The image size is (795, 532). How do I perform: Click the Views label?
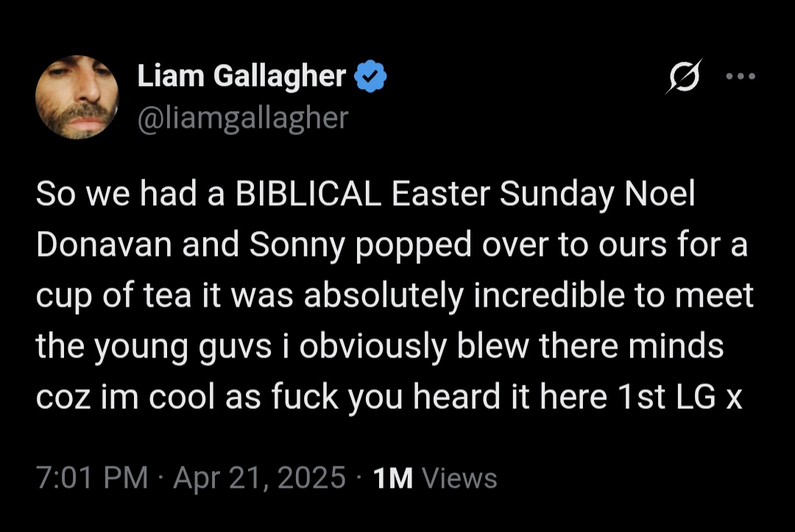[459, 478]
